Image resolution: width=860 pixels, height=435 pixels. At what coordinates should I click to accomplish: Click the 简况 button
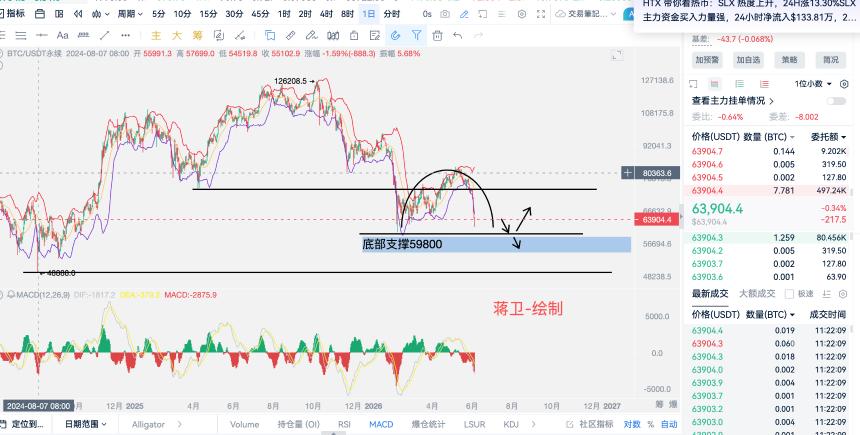click(830, 60)
